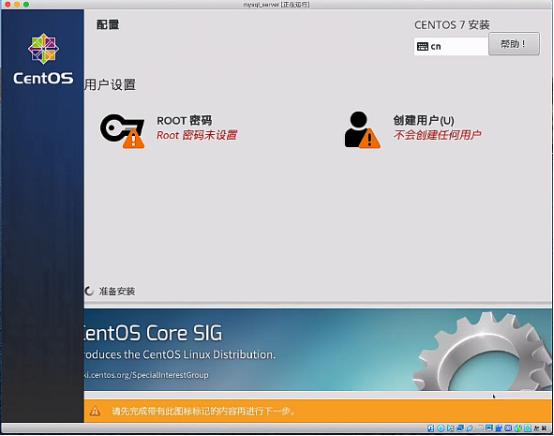Click the Help (帮助!) button
Viewport: 554px width, 436px height.
(x=514, y=44)
